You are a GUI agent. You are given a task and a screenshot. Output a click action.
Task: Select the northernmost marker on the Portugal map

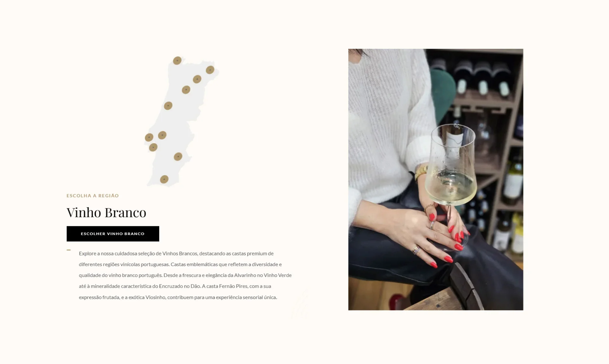(x=177, y=61)
